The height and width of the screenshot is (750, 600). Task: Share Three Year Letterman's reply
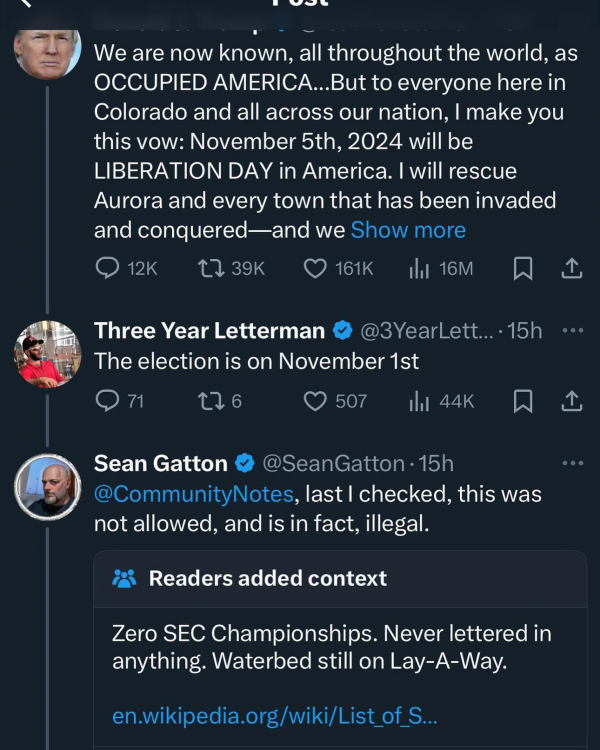[571, 401]
